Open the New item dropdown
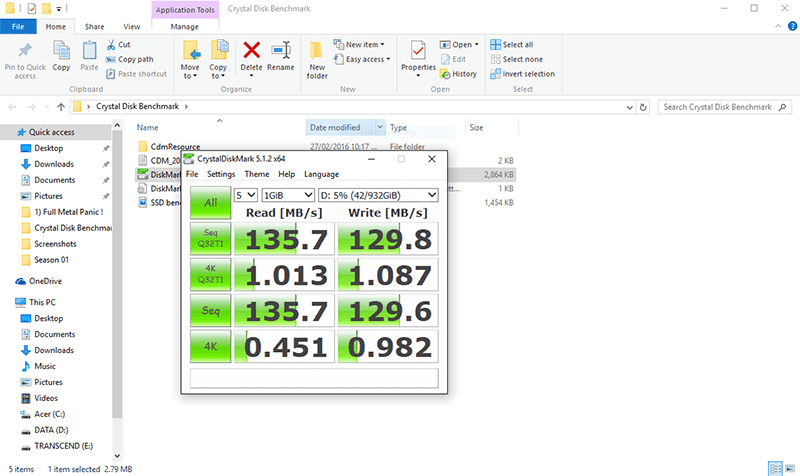800x476 pixels. pos(359,45)
